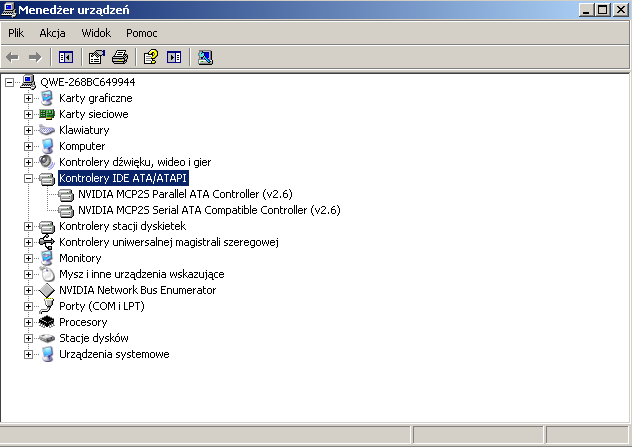This screenshot has width=632, height=447.
Task: Select Porty (COM i LPT) label
Action: click(x=102, y=306)
